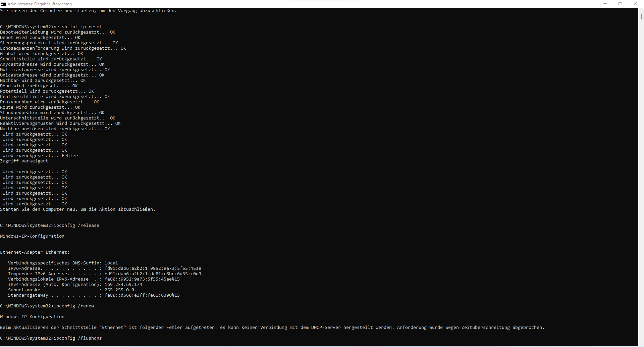Click the 'ipconfig /release' command line

pyautogui.click(x=77, y=225)
